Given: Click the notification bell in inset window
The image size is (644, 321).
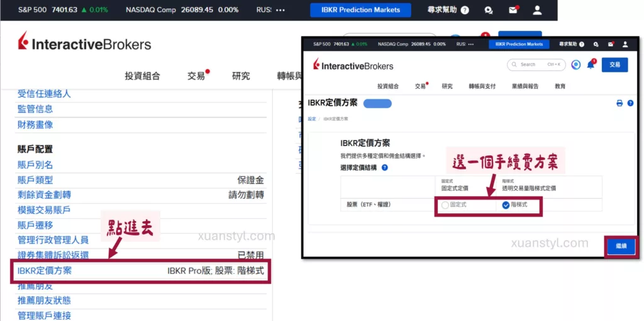Looking at the screenshot, I should (591, 65).
